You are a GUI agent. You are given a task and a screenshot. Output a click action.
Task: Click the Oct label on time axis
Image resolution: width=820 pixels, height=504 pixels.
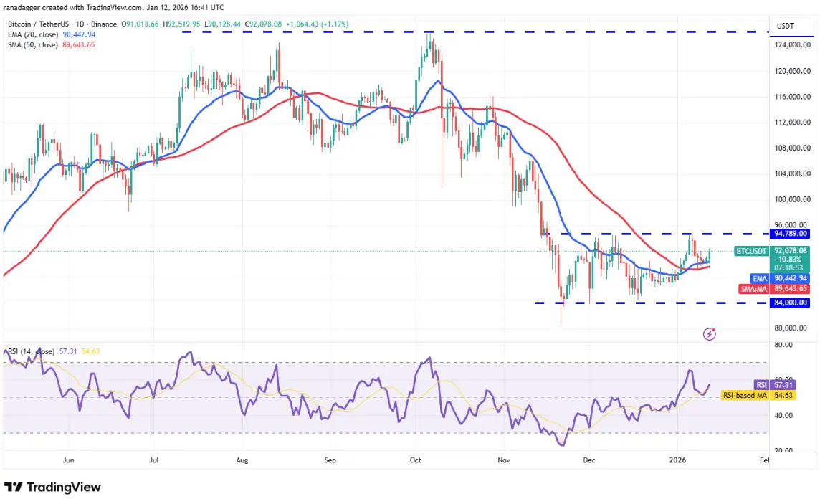pos(415,460)
